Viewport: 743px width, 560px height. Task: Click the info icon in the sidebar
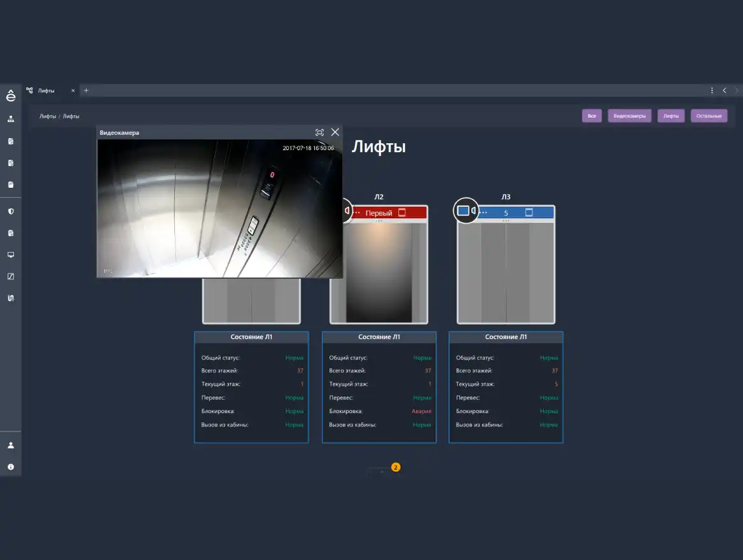11,467
